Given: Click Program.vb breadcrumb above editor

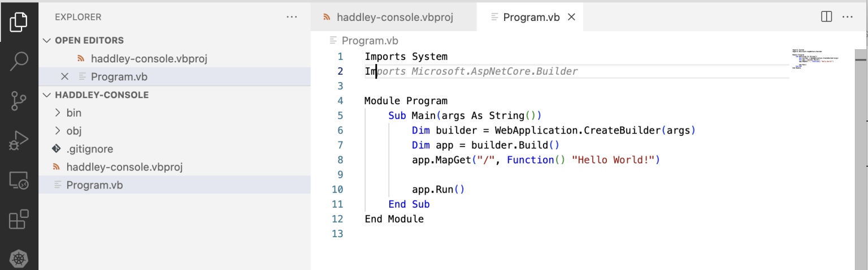Looking at the screenshot, I should [x=370, y=41].
